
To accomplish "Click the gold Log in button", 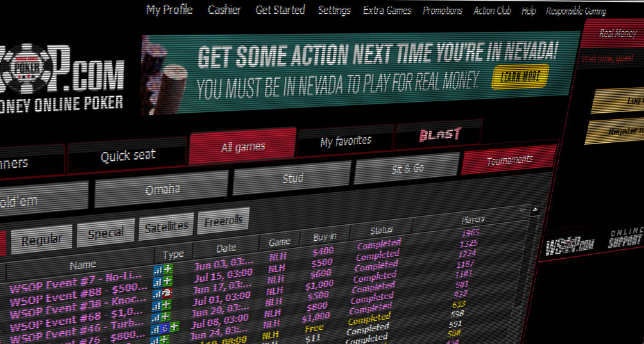I will coord(618,100).
